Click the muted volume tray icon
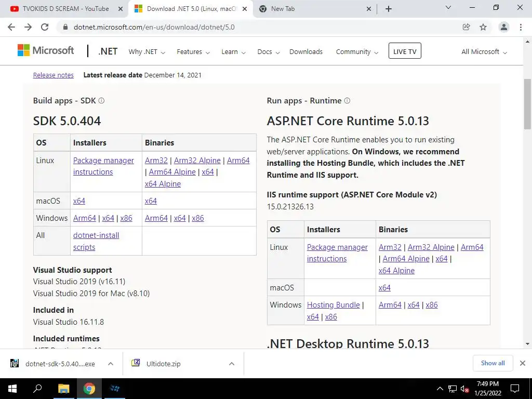Screen dimensions: 532x399 (x=464, y=389)
